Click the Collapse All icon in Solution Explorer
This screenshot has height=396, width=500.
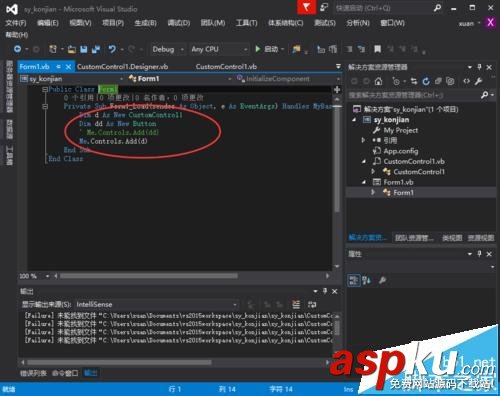[438, 81]
